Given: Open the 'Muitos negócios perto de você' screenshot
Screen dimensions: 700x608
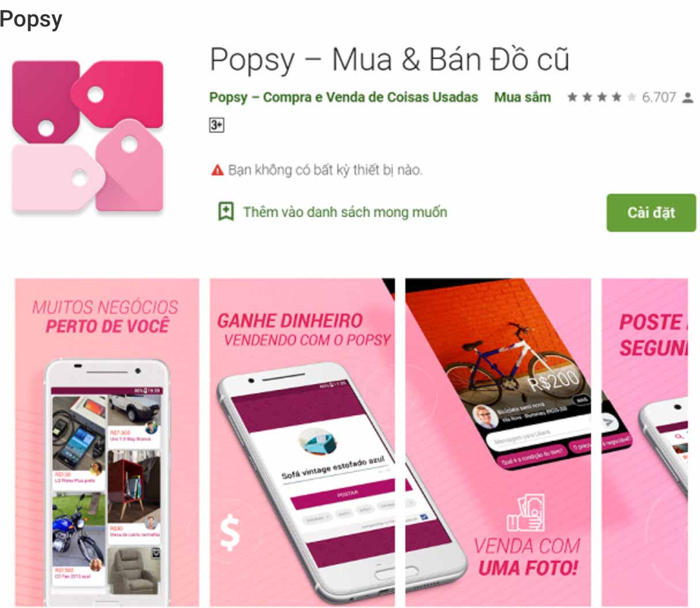Looking at the screenshot, I should click(x=107, y=442).
